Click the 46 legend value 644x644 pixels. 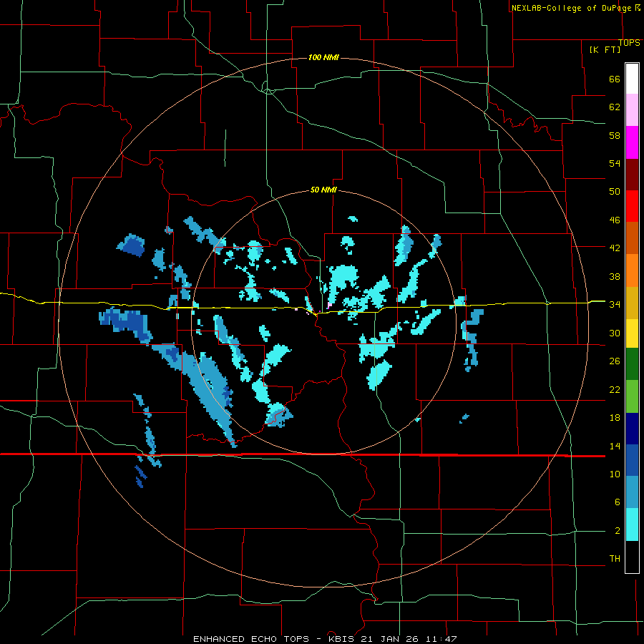click(x=615, y=220)
